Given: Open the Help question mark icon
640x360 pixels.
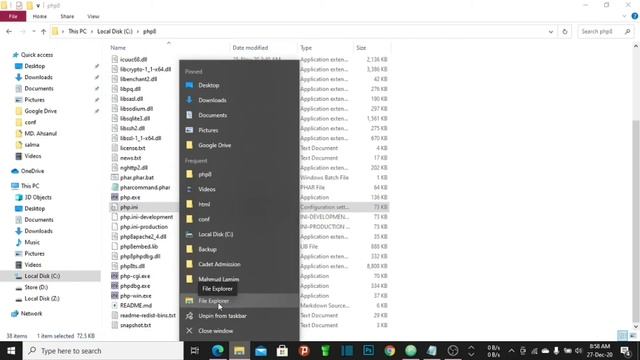Looking at the screenshot, I should pyautogui.click(x=635, y=16).
